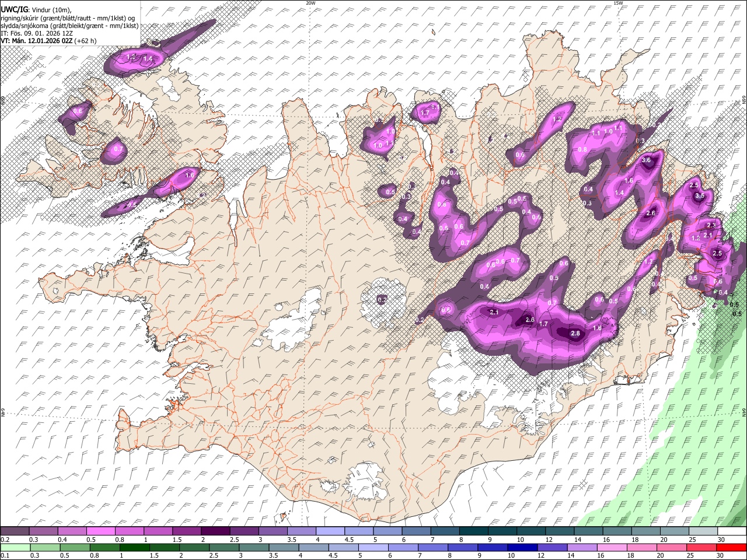Click the 15W longitude label
This screenshot has height=560, width=747.
[618, 3]
